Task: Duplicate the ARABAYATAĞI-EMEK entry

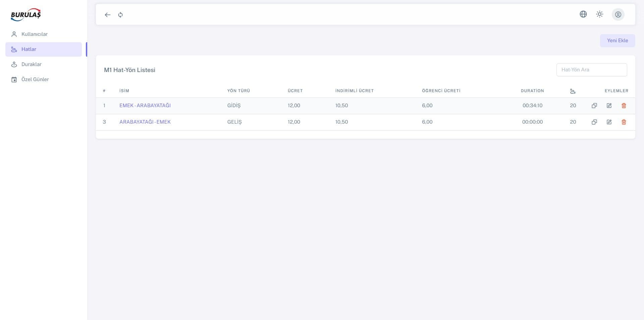Action: 594,122
